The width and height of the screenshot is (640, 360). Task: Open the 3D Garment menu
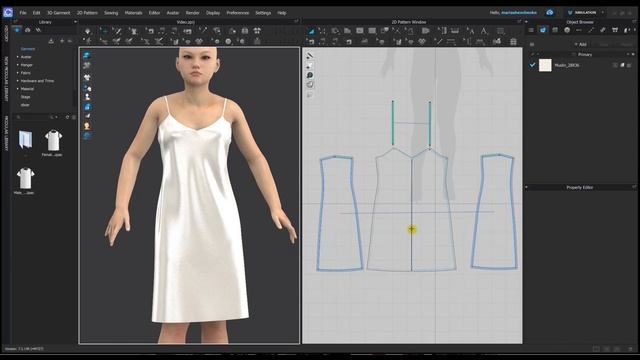click(x=58, y=13)
